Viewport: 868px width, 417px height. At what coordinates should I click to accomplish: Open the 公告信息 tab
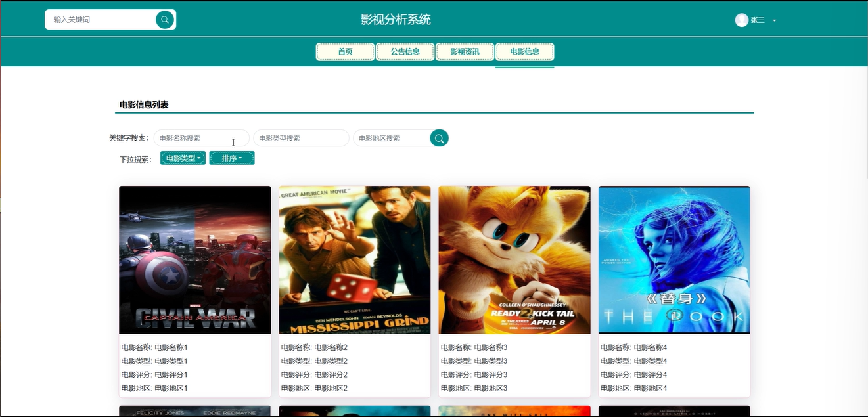405,52
